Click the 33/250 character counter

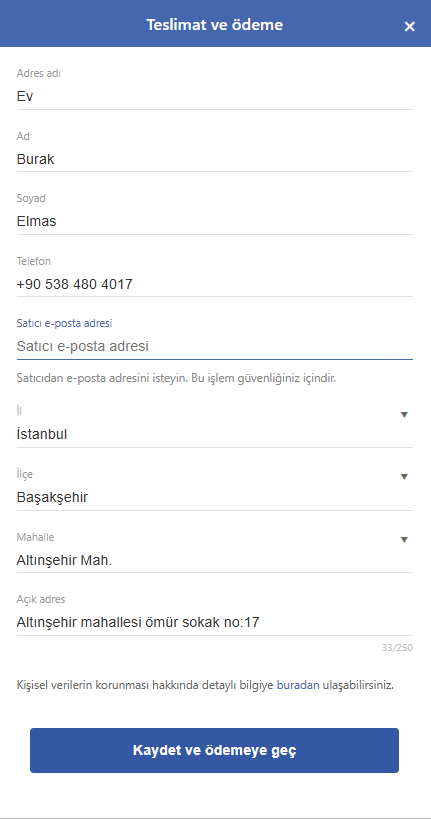(397, 648)
